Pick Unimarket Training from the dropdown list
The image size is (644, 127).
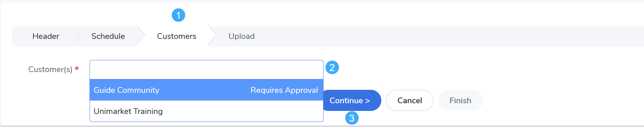207,111
